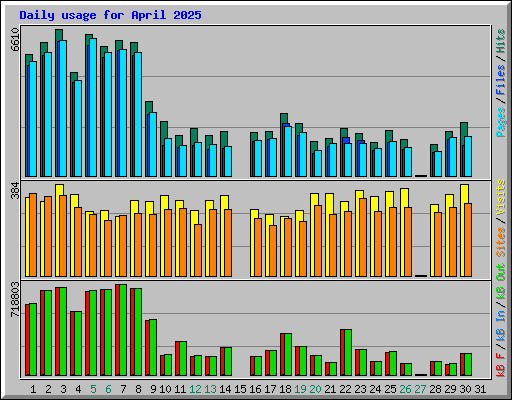This screenshot has width=512, height=400.
Task: Click day 1 on the x-axis
Action: [33, 389]
